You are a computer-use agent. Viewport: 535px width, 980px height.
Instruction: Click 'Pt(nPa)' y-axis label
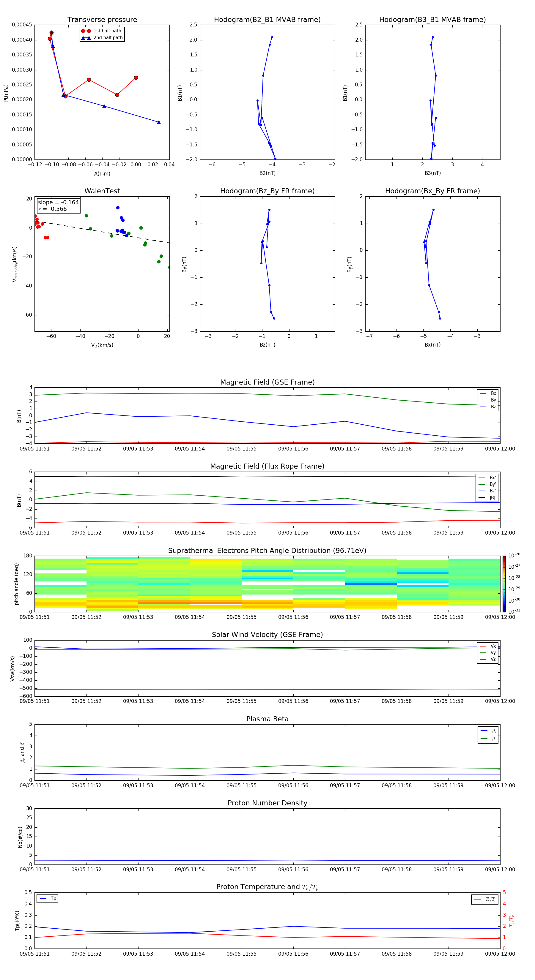point(6,93)
